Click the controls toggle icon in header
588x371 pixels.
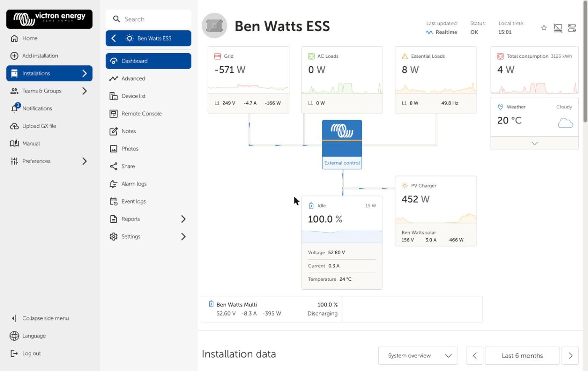(x=572, y=28)
